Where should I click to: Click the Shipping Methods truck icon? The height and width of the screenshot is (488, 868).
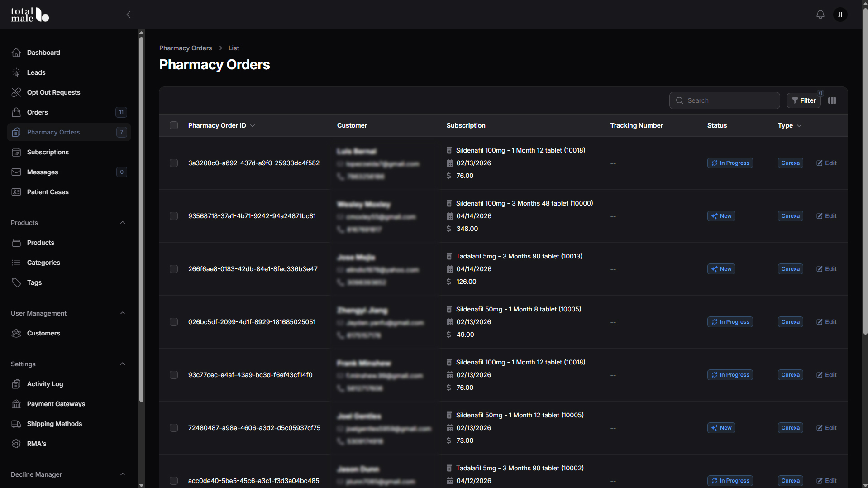coord(16,424)
